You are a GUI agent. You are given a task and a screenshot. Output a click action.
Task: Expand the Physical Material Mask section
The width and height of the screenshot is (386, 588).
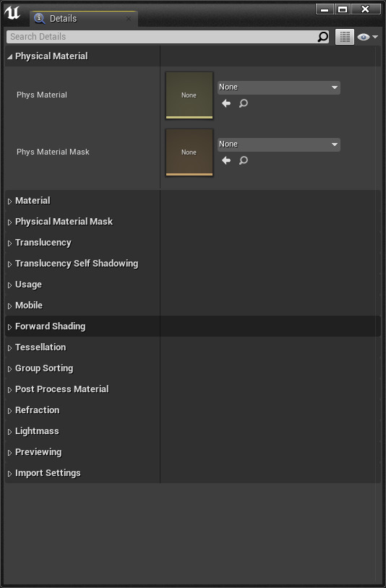[9, 222]
